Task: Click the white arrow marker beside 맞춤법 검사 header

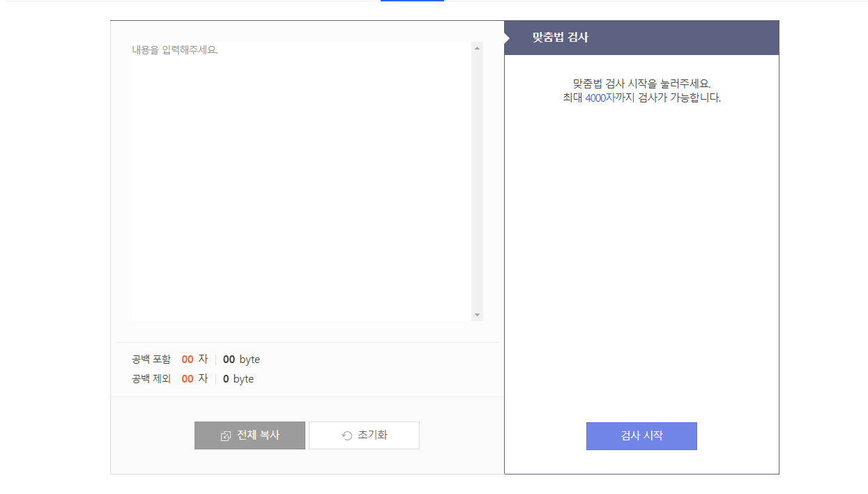Action: (x=507, y=37)
